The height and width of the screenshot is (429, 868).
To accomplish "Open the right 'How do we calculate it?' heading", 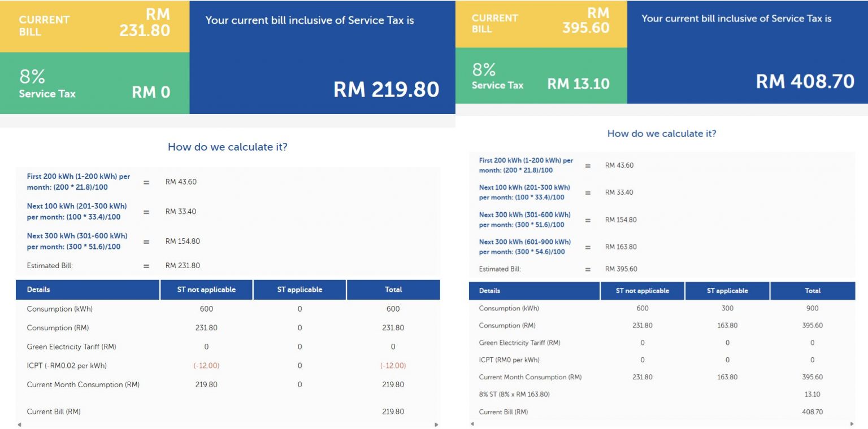I will [x=661, y=134].
